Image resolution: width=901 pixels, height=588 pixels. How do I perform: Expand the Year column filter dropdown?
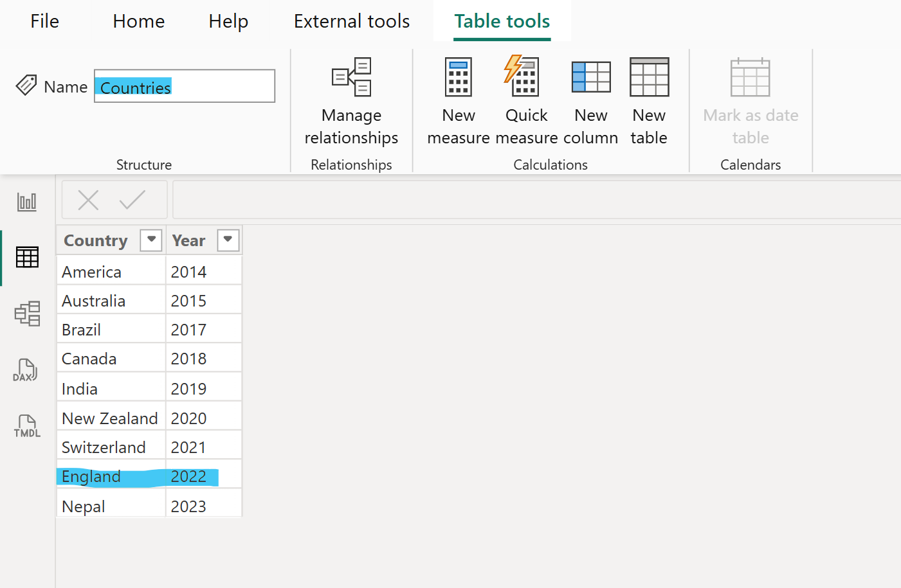(228, 240)
